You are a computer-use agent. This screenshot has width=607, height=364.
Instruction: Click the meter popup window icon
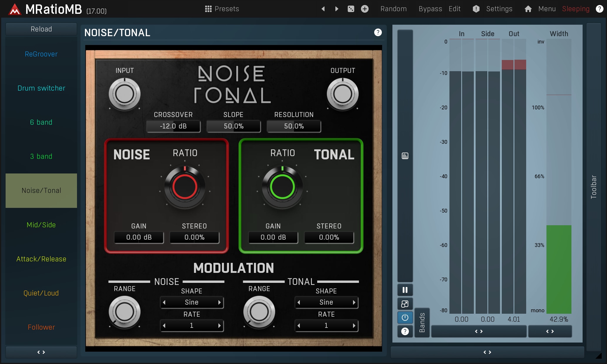coord(405,304)
